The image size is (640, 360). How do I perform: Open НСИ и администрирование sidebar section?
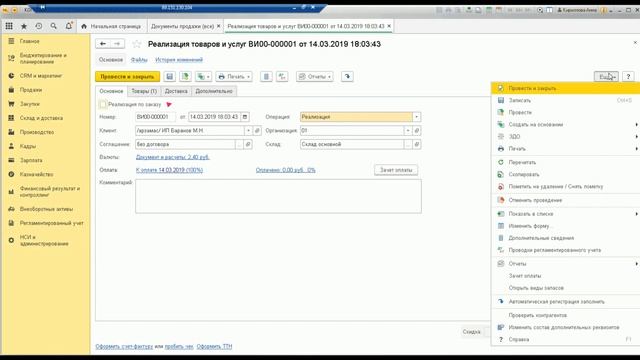(44, 240)
